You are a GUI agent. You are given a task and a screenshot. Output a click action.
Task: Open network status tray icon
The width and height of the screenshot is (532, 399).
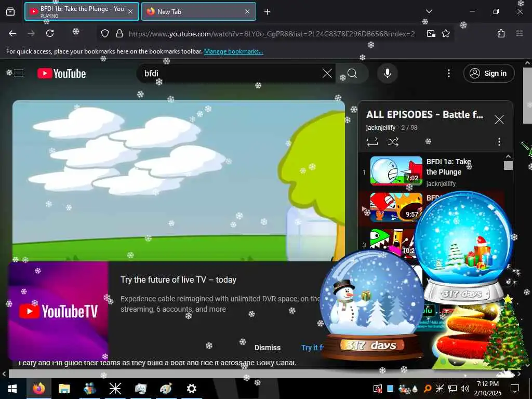pyautogui.click(x=453, y=389)
